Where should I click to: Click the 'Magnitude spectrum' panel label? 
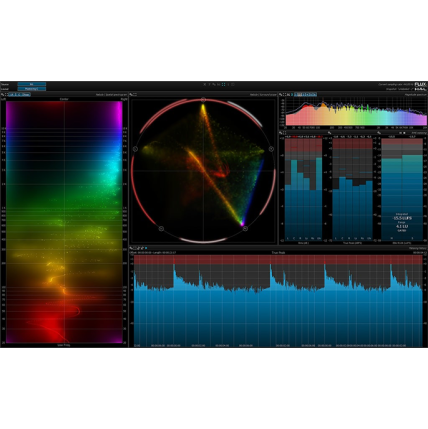415,95
